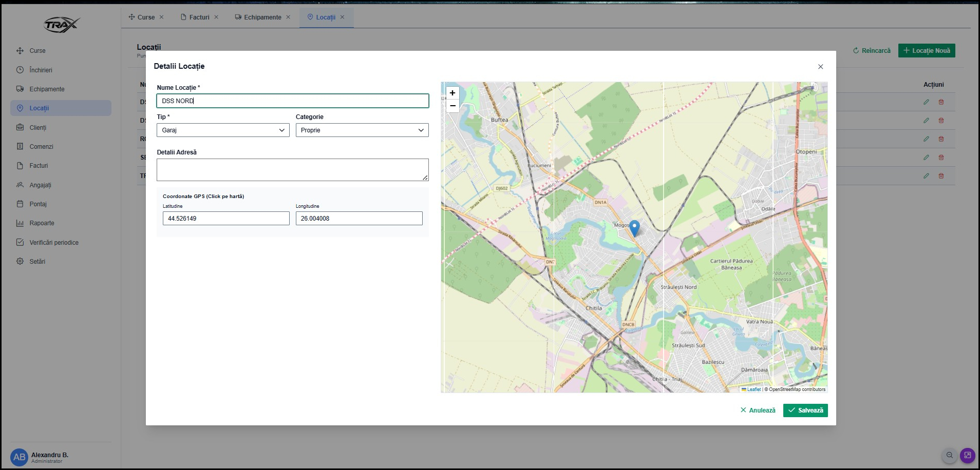Open Rapoarte in the sidebar
Image resolution: width=980 pixels, height=470 pixels.
point(42,223)
